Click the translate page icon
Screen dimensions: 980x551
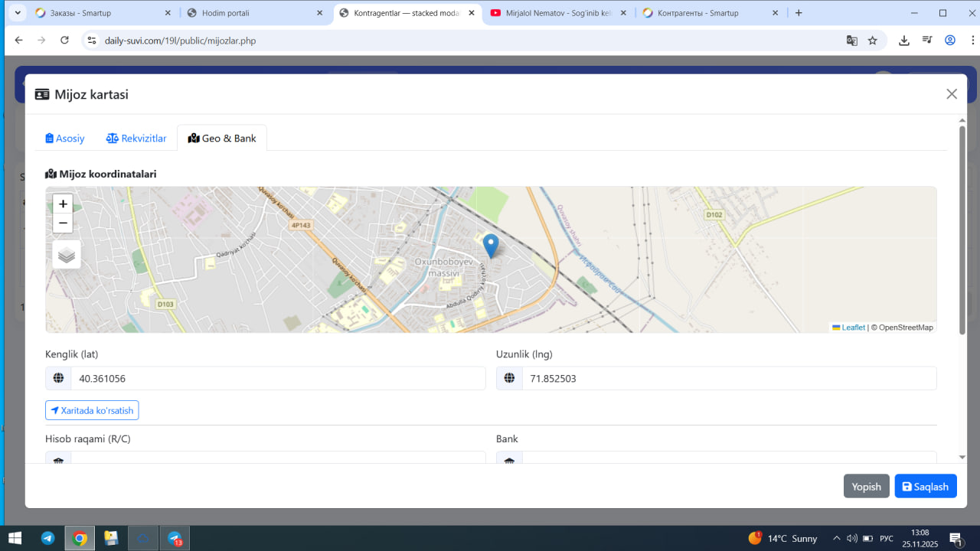pos(851,41)
